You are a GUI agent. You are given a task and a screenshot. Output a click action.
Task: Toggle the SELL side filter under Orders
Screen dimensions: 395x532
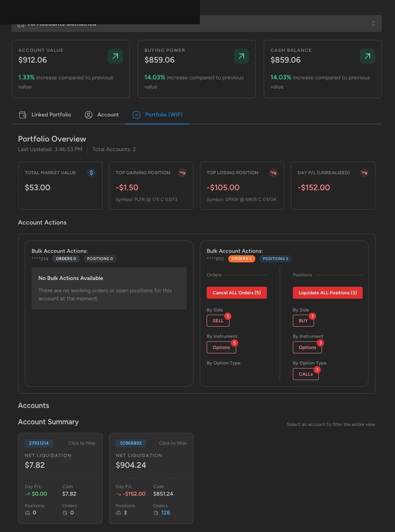pyautogui.click(x=218, y=320)
